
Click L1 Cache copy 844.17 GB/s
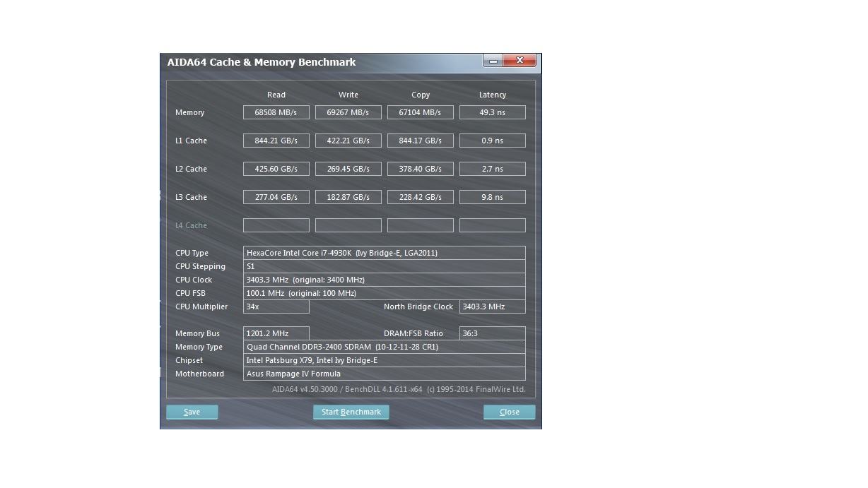(x=421, y=141)
